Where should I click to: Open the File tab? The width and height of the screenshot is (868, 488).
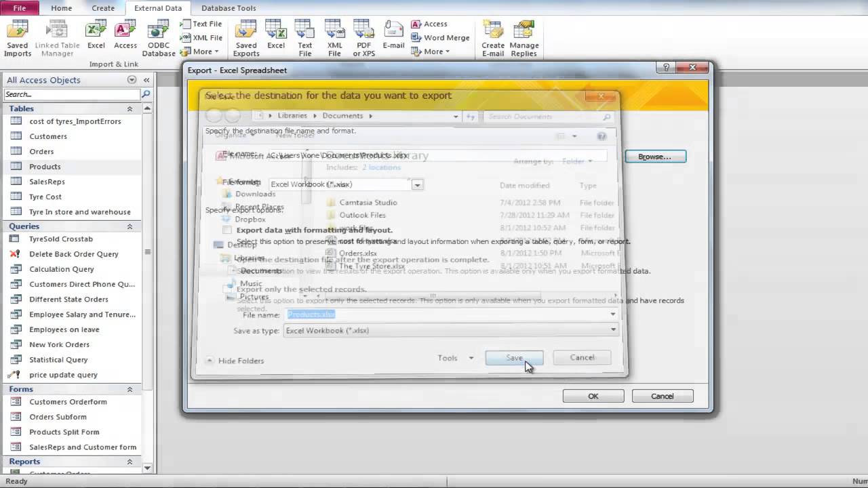pyautogui.click(x=20, y=8)
